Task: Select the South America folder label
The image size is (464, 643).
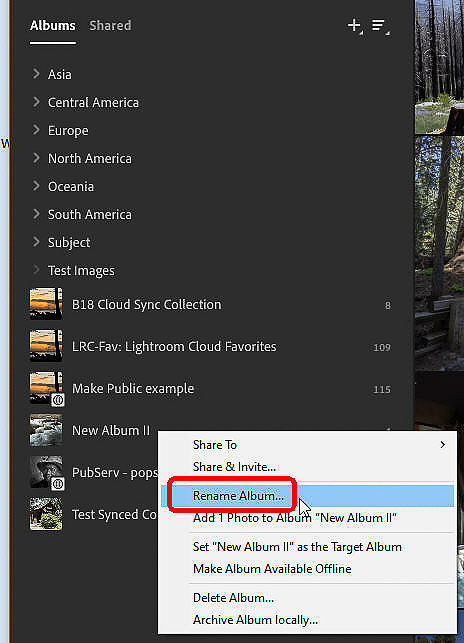Action: (89, 214)
